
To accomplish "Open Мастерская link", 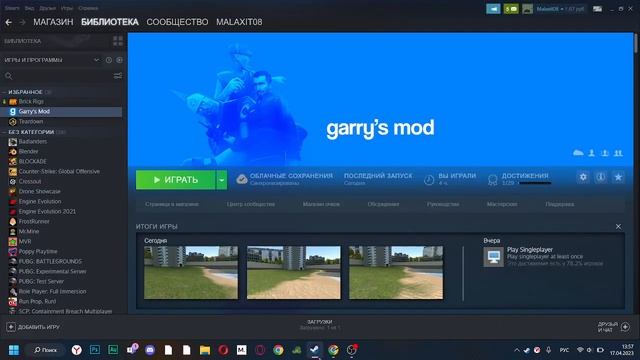I will pos(502,204).
